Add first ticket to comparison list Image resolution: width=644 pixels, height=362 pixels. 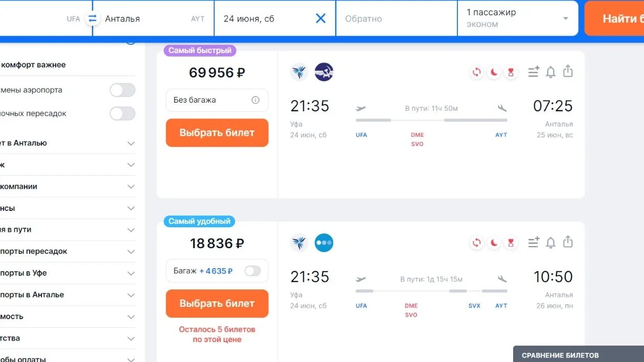[533, 72]
